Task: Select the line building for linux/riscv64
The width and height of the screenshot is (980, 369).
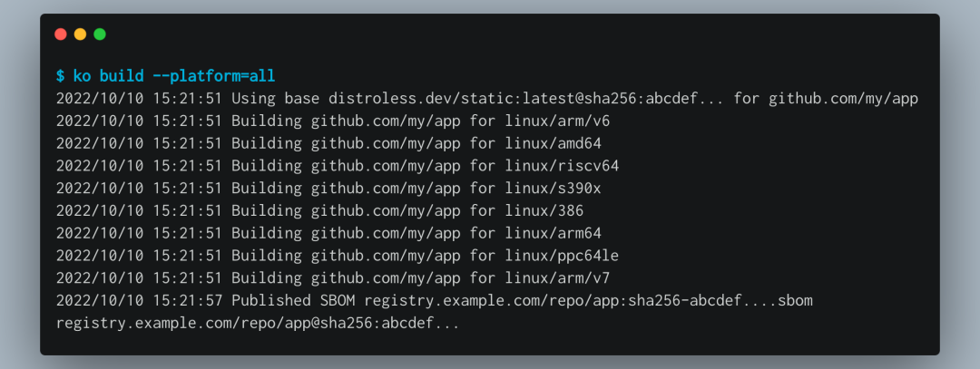Action: click(x=337, y=166)
